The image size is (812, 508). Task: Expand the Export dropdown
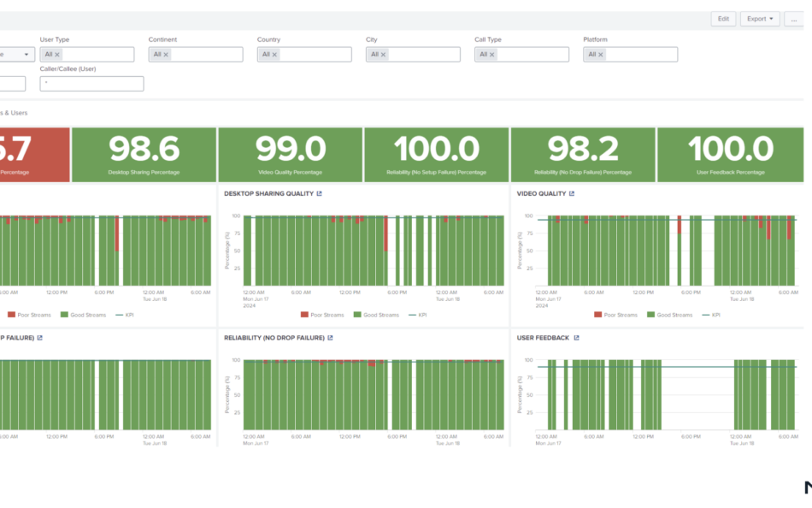(x=760, y=19)
